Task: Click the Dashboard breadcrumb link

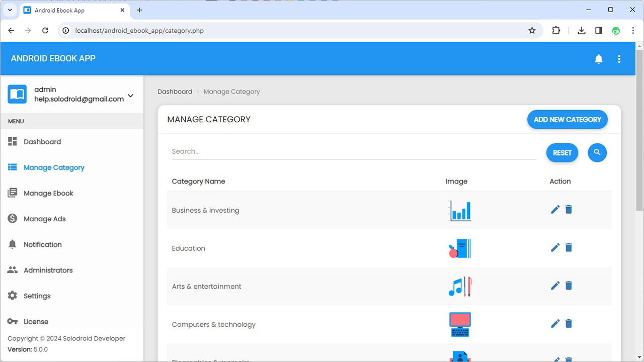Action: 175,92
